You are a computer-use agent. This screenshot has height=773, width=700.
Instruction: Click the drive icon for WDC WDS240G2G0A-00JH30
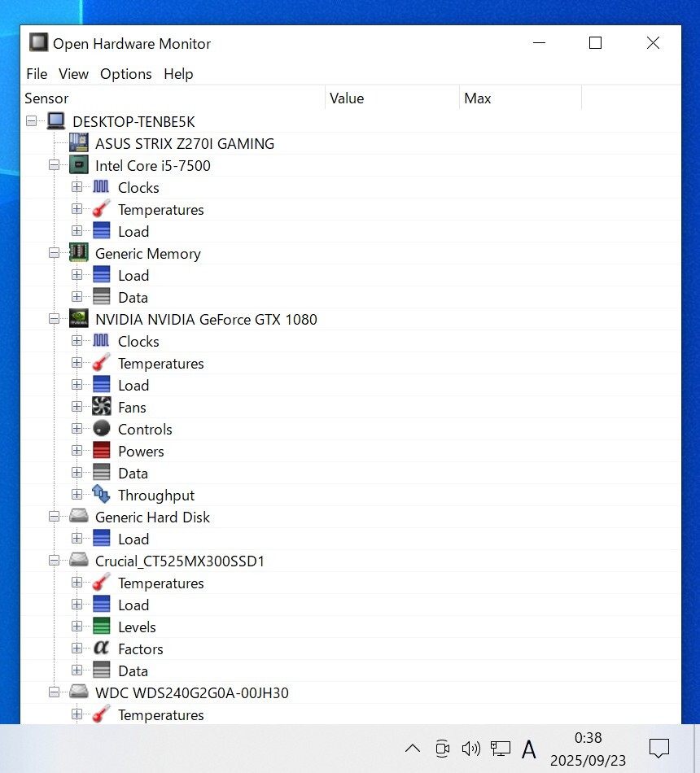click(x=79, y=692)
